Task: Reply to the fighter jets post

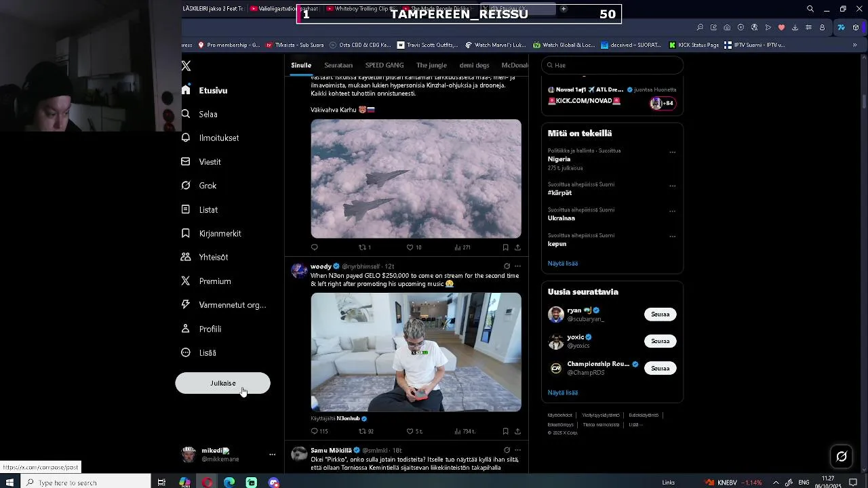Action: tap(314, 247)
